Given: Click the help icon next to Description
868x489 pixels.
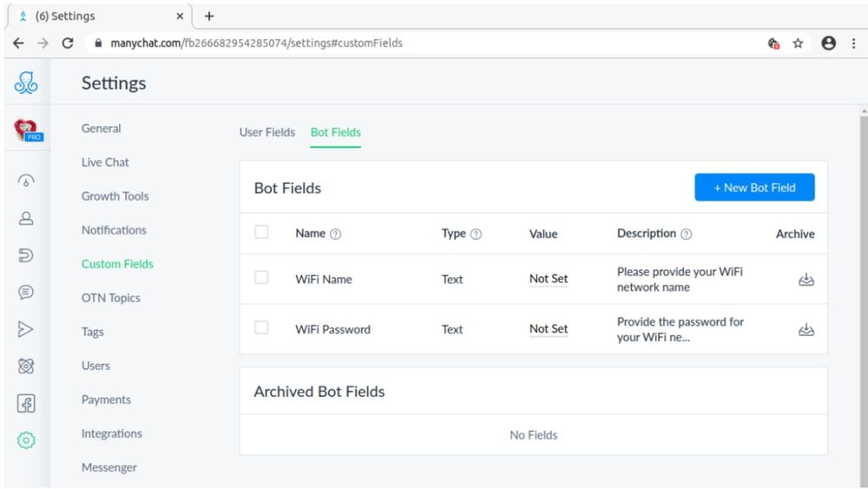Looking at the screenshot, I should tap(687, 235).
